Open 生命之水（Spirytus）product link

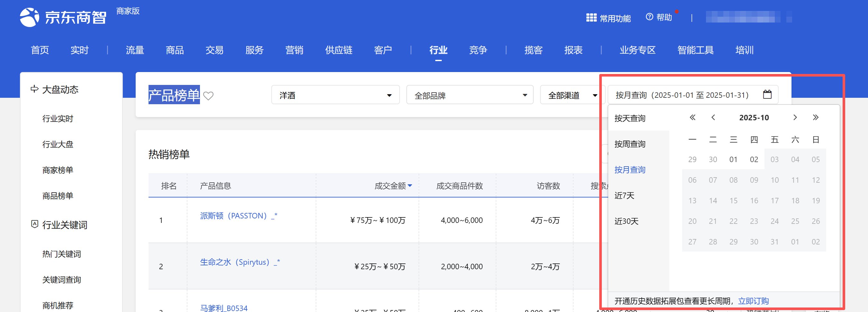point(240,262)
